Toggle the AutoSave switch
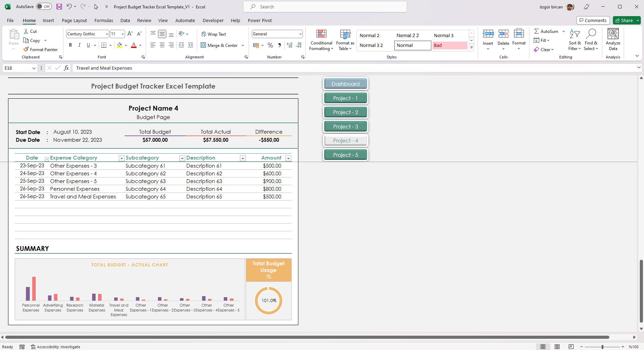Viewport: 644px width, 350px height. pyautogui.click(x=44, y=6)
